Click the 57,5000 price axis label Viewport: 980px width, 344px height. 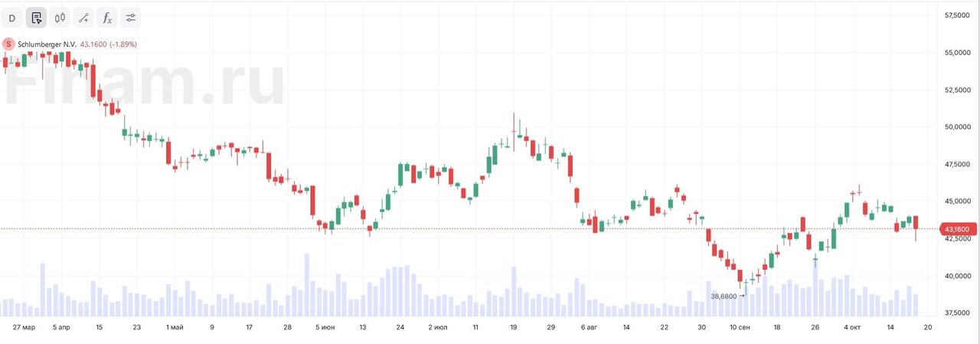[958, 15]
